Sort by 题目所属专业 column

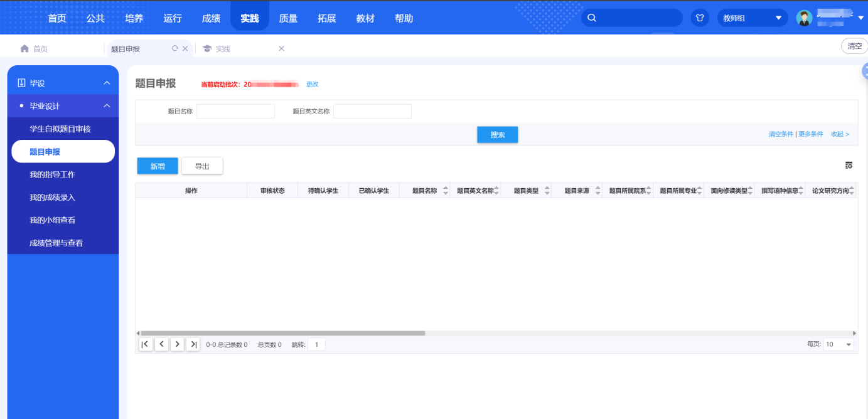[x=700, y=191]
